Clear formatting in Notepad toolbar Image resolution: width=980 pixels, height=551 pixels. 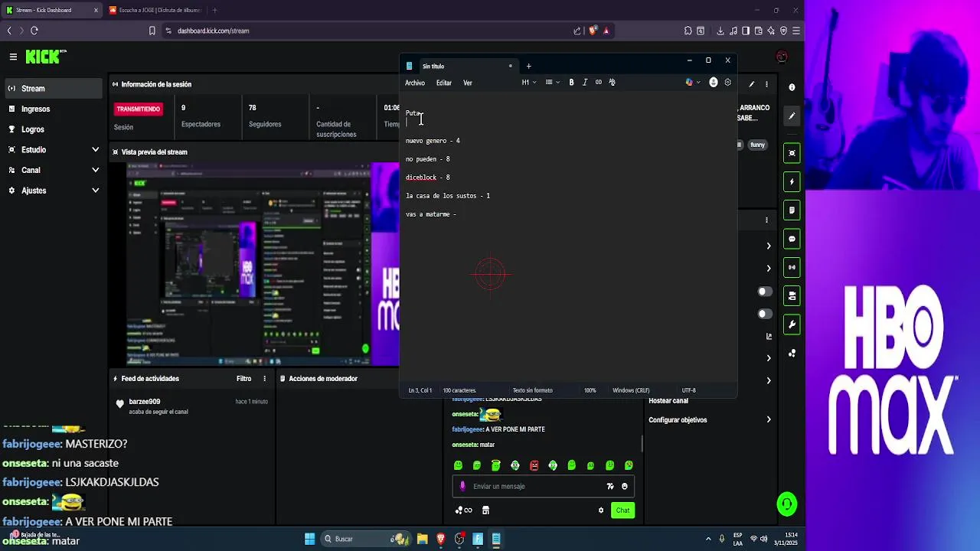(x=612, y=83)
